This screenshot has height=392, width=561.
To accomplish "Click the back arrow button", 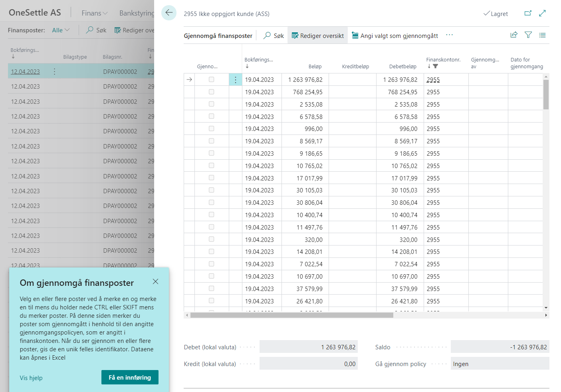I will pos(169,13).
